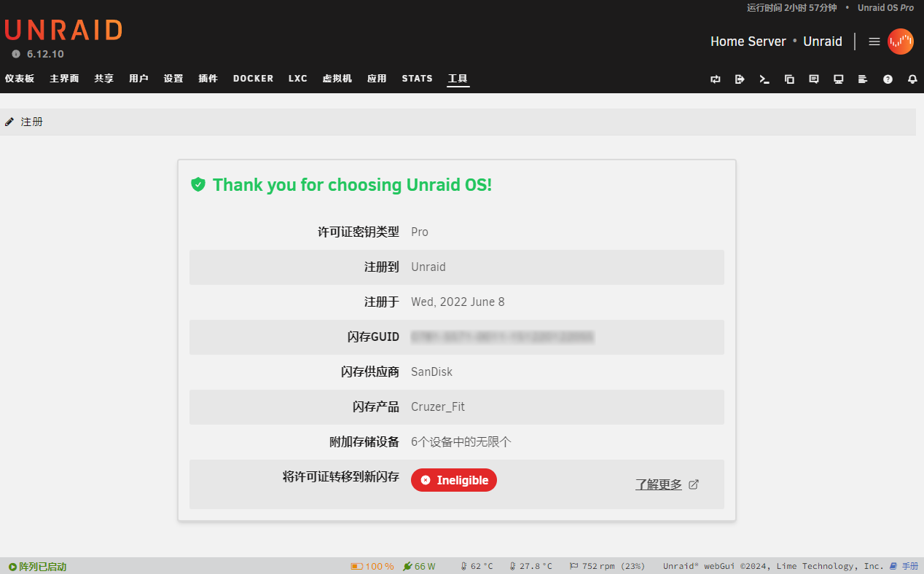Open the hamburger navigation menu
The image size is (924, 574).
874,42
